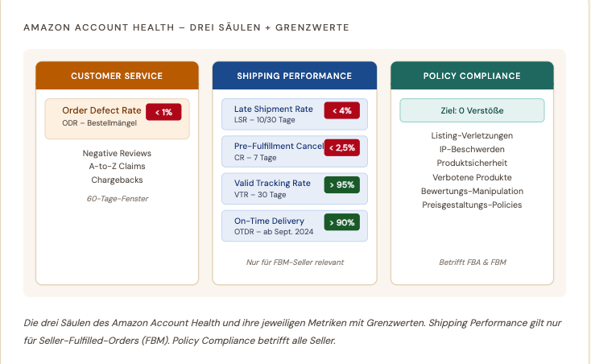This screenshot has height=364, width=591.
Task: Select the Late Shipment Rate row
Action: [x=295, y=114]
